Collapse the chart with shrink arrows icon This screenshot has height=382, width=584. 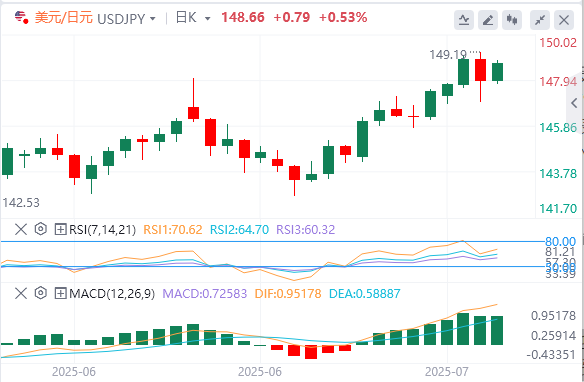tap(540, 20)
